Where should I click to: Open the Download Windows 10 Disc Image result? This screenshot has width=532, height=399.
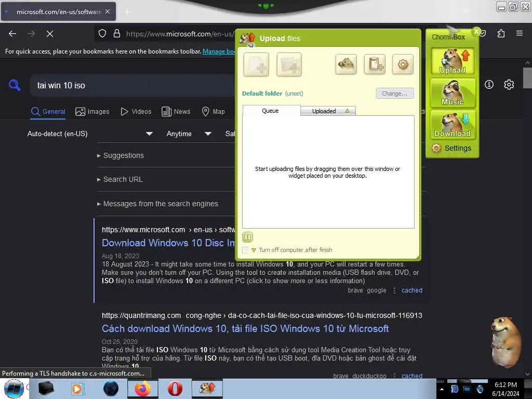[168, 243]
